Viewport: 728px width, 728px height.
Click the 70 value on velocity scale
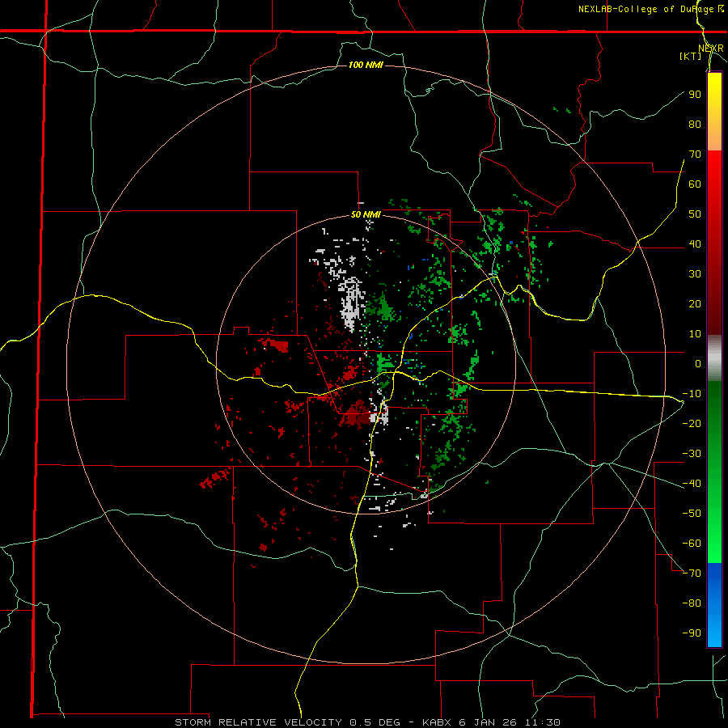[x=695, y=154]
